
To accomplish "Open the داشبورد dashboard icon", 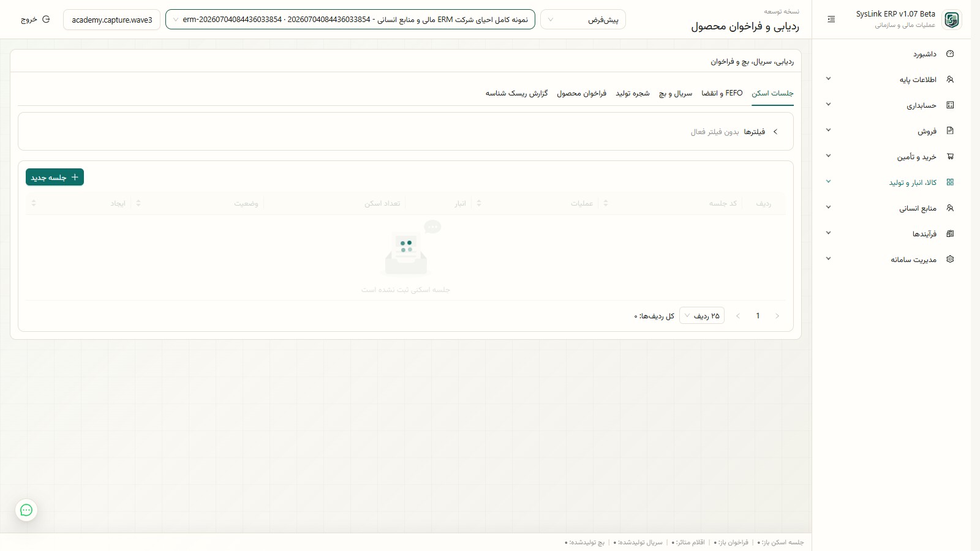I will pos(950,54).
